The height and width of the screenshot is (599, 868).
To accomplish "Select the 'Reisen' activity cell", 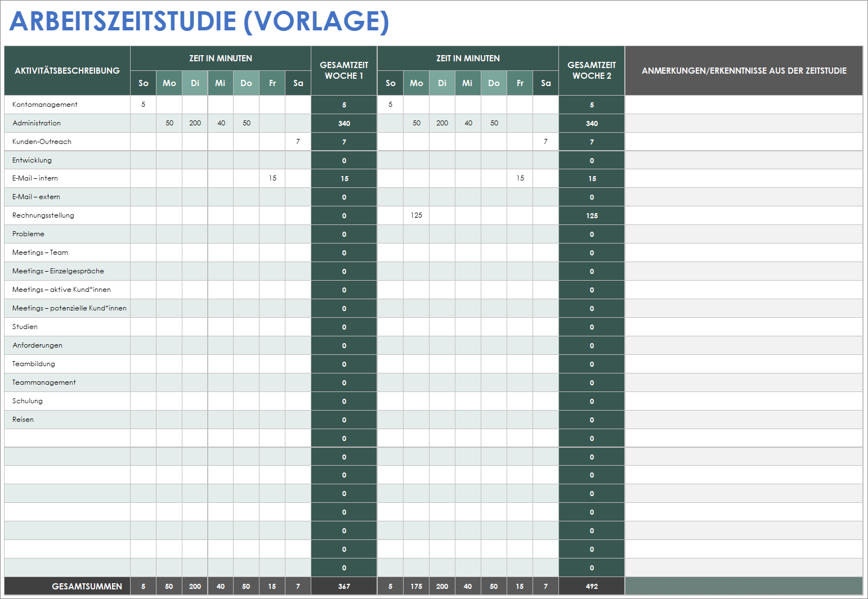I will point(68,420).
